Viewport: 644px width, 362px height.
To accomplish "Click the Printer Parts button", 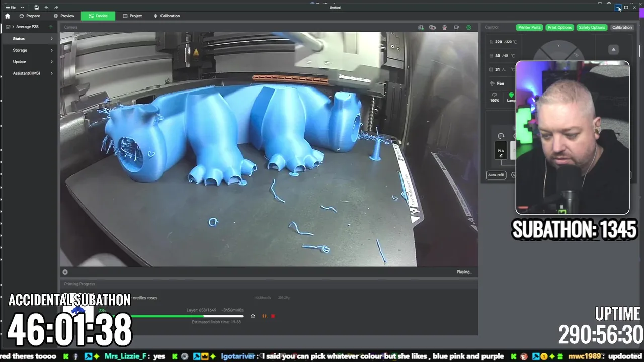I will coord(529,27).
